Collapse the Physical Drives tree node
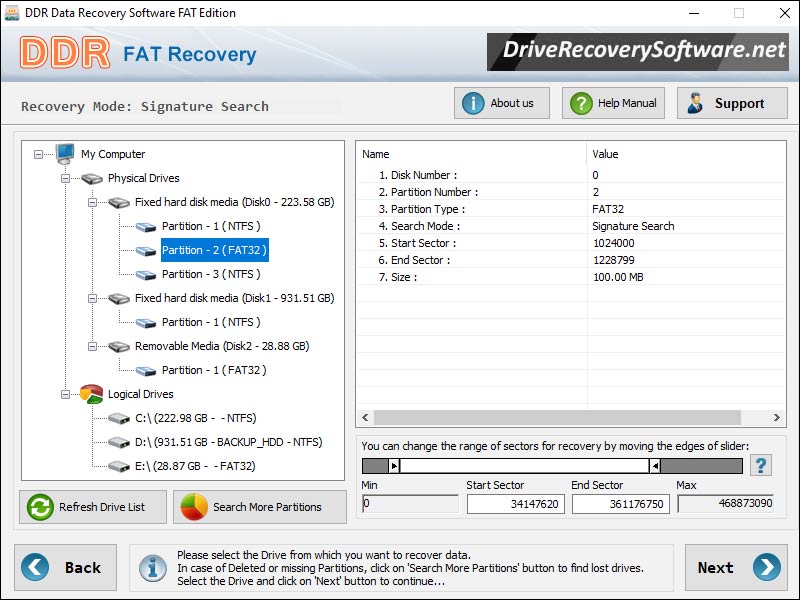 pos(65,178)
